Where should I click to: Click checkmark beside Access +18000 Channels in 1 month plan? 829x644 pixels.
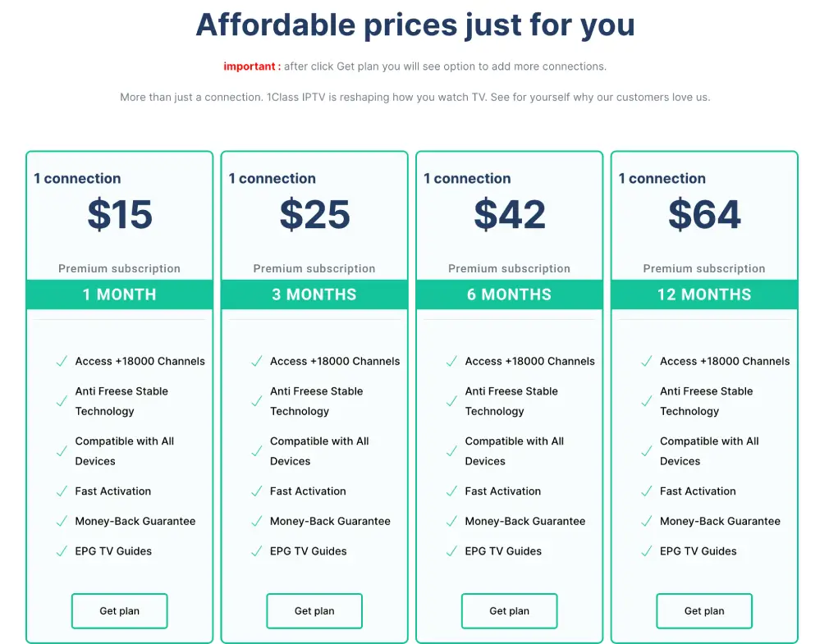(x=62, y=361)
